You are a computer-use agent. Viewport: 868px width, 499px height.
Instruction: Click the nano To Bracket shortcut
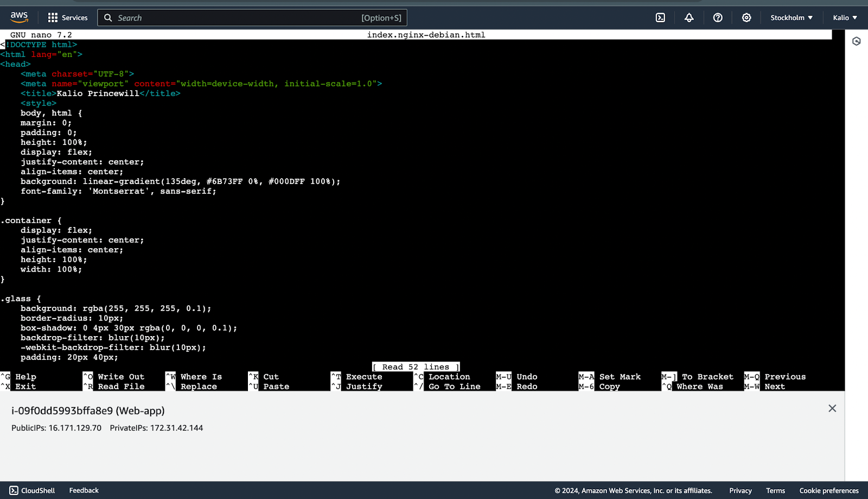click(698, 377)
